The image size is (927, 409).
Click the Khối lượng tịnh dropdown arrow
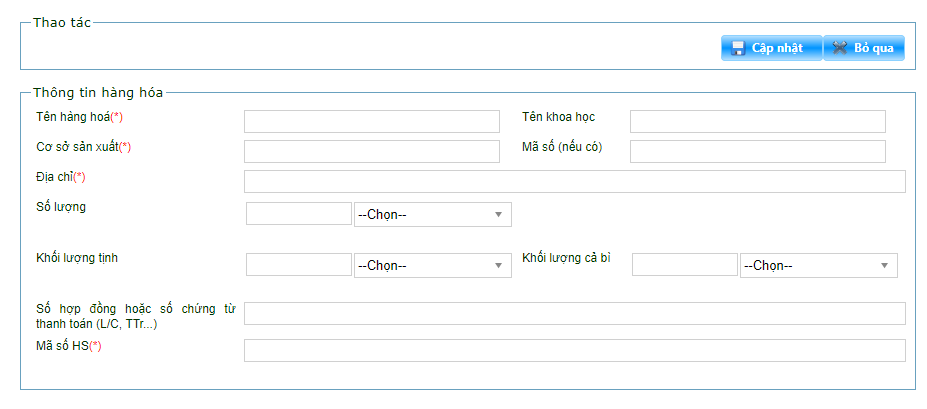(498, 265)
